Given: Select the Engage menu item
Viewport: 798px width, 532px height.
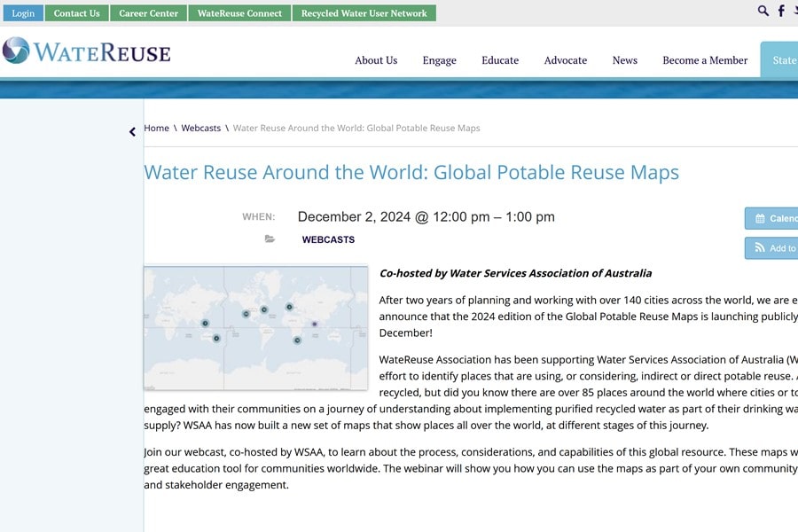Looking at the screenshot, I should click(439, 60).
